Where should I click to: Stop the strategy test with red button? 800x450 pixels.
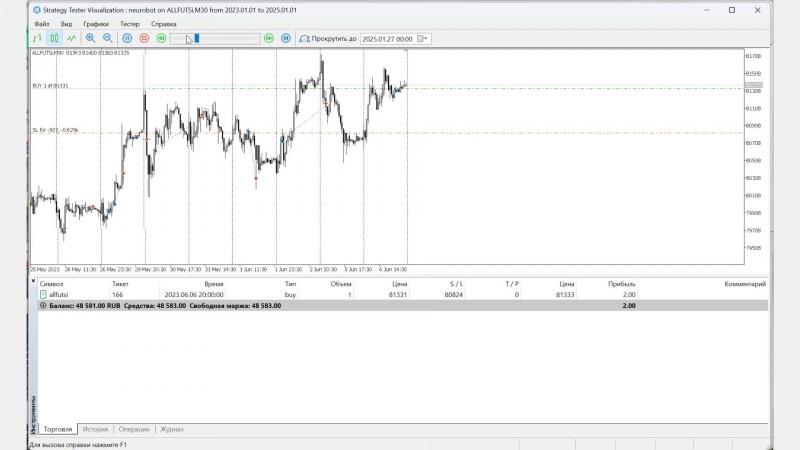[x=144, y=38]
